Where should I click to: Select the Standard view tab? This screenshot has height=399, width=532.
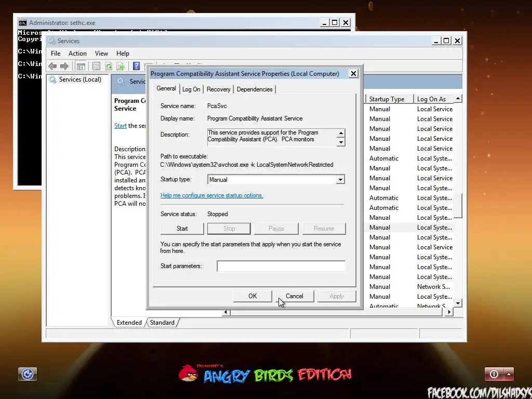(162, 322)
